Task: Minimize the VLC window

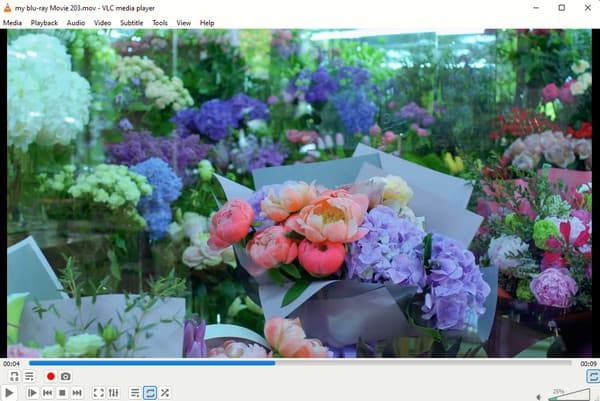Action: click(x=536, y=8)
